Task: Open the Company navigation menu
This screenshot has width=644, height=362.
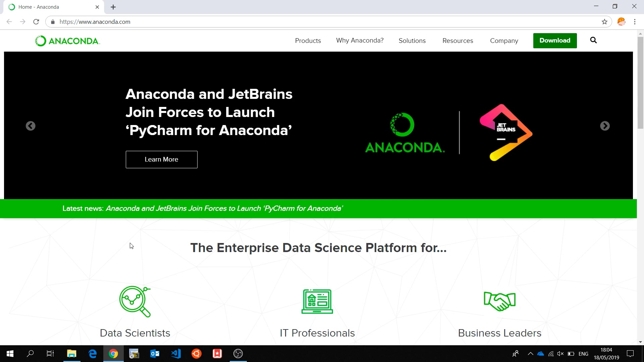Action: [x=504, y=41]
